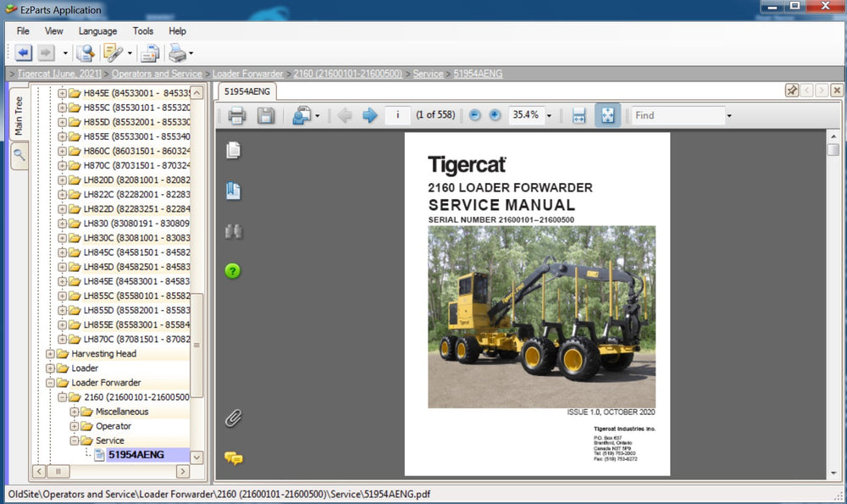Open the Comments panel icon
The width and height of the screenshot is (847, 504).
click(x=233, y=458)
